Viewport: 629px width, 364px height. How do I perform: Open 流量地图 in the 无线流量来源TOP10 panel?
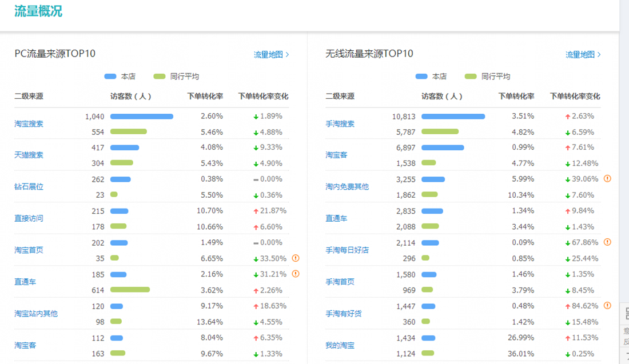pos(583,55)
